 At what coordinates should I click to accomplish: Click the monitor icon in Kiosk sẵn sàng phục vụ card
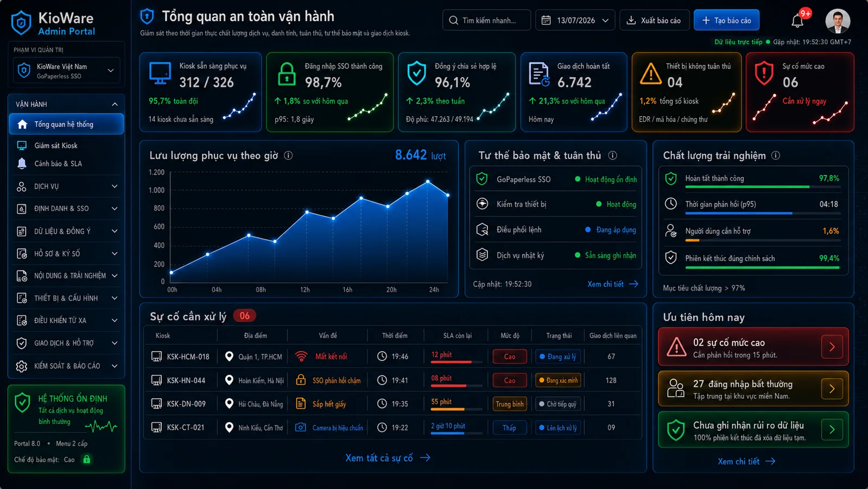[x=160, y=74]
